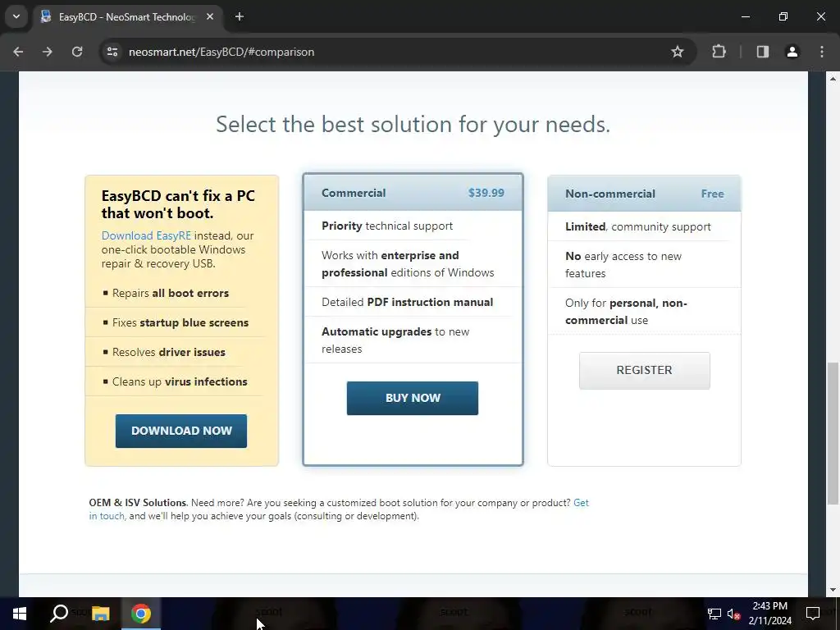The image size is (840, 630).
Task: Click the neosmart.net address bar URL
Action: (x=221, y=52)
